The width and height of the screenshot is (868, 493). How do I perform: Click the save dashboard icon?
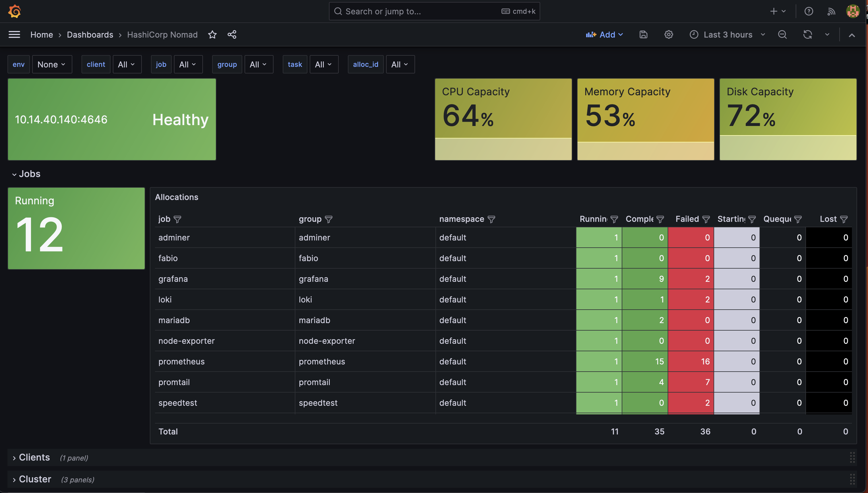pos(644,34)
